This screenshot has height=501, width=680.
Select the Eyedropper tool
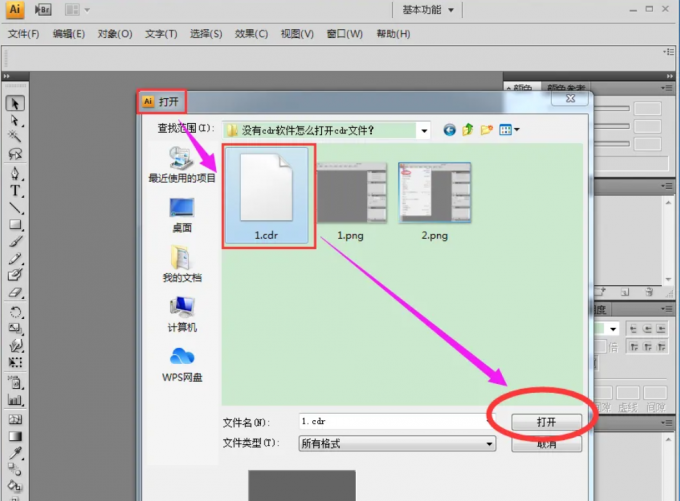15,453
